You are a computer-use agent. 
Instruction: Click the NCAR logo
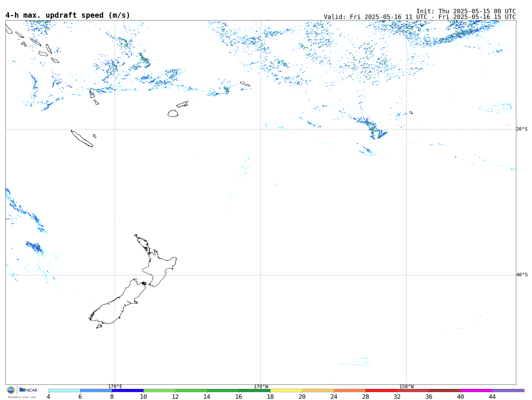tap(28, 390)
